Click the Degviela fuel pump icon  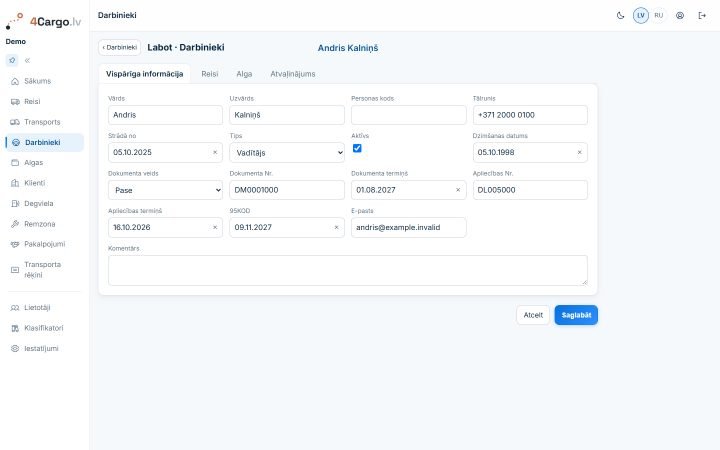pos(15,203)
